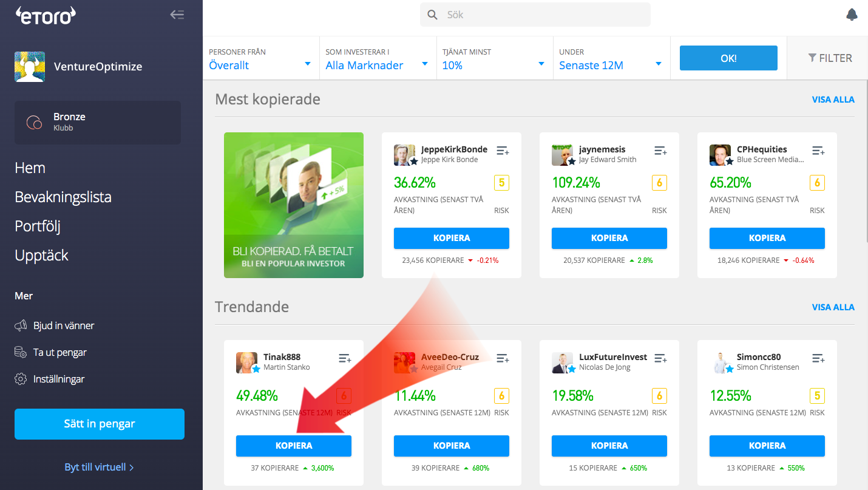Click KOPIERA for Tinak888
The image size is (868, 490).
coord(293,446)
